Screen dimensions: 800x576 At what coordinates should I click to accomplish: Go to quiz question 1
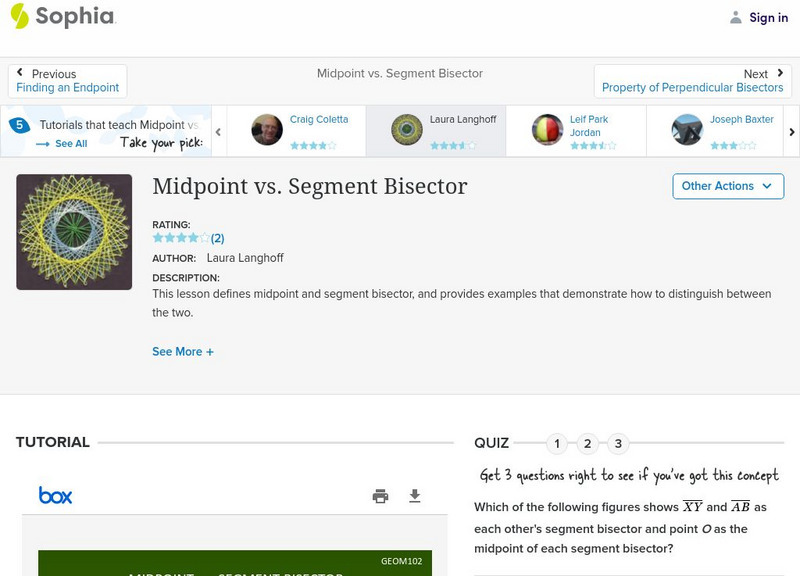click(557, 444)
